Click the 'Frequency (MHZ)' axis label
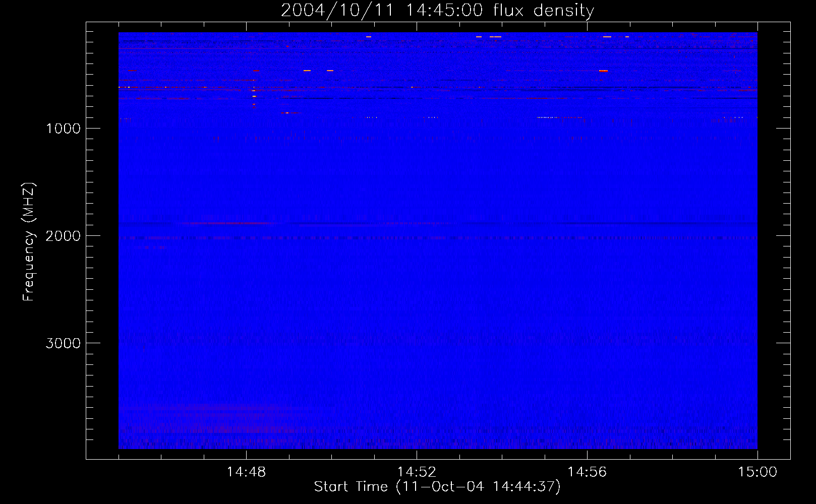816x504 pixels. 29,242
